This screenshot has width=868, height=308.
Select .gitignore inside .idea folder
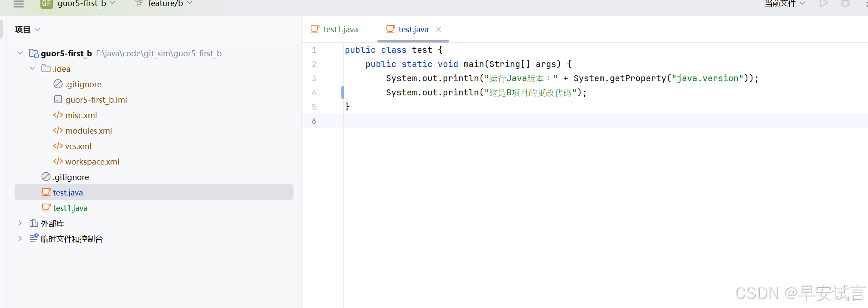(83, 84)
